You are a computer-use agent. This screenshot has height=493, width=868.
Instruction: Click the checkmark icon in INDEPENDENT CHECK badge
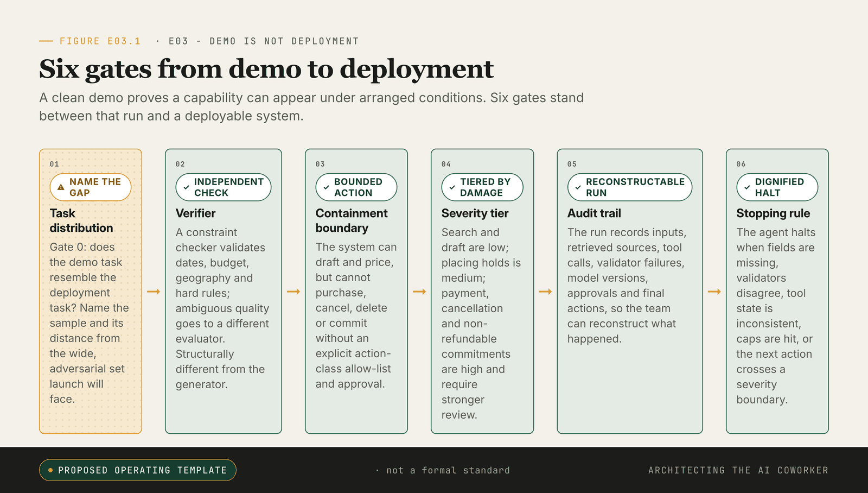187,187
